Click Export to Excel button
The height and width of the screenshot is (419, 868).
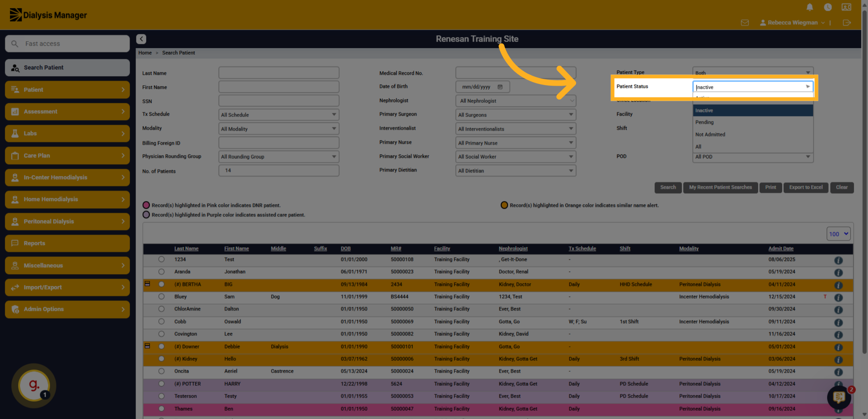click(806, 187)
